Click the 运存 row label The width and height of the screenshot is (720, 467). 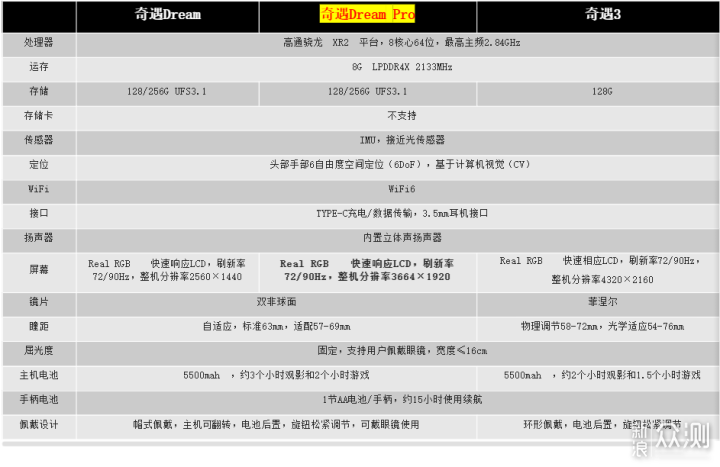pyautogui.click(x=39, y=68)
